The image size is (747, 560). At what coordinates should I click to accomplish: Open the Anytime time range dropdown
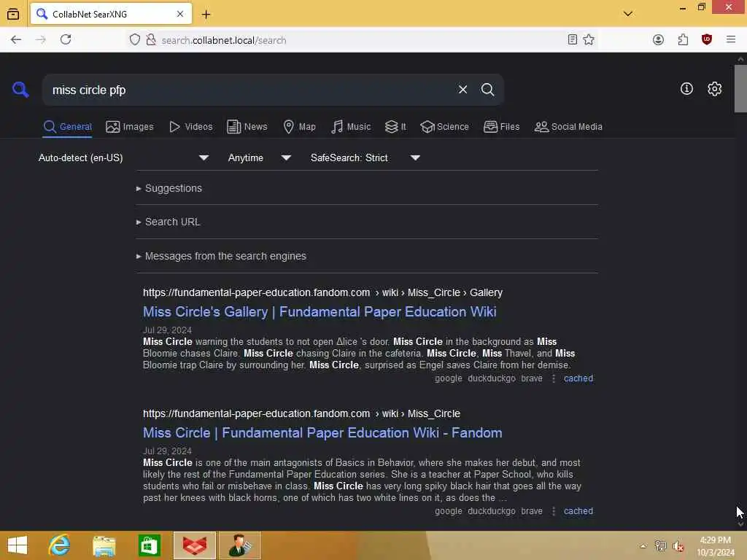coord(259,157)
